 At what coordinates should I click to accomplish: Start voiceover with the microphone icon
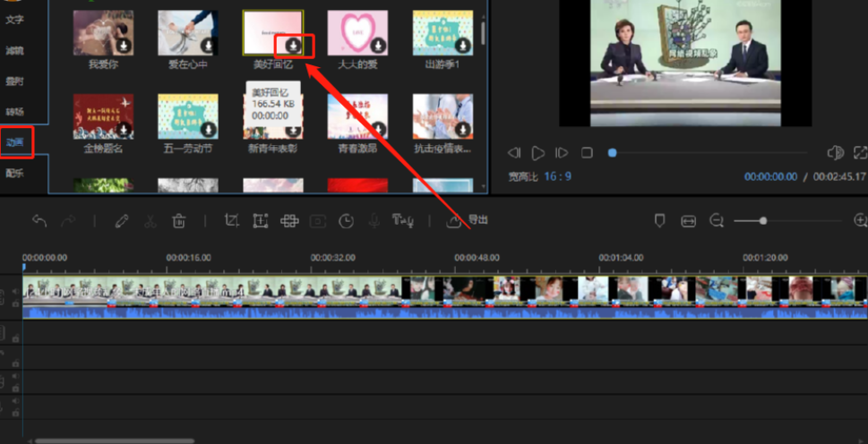(x=374, y=221)
